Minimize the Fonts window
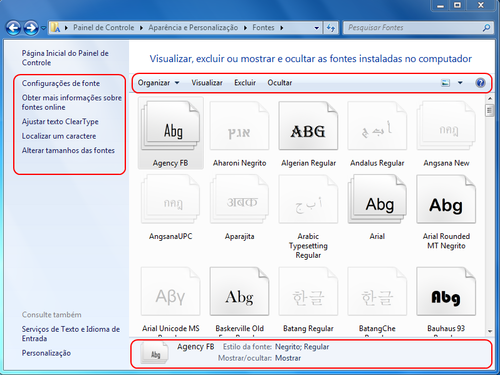The image size is (500, 375). pyautogui.click(x=440, y=5)
